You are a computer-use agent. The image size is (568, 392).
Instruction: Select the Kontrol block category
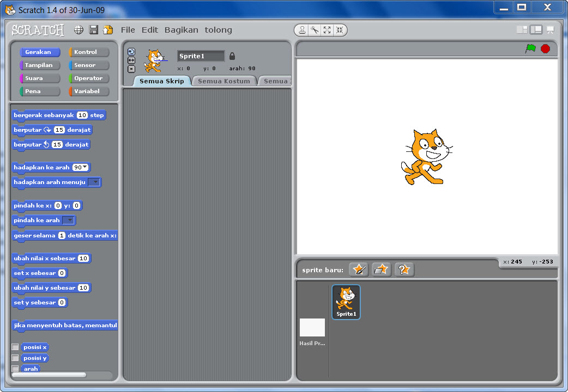pyautogui.click(x=88, y=52)
